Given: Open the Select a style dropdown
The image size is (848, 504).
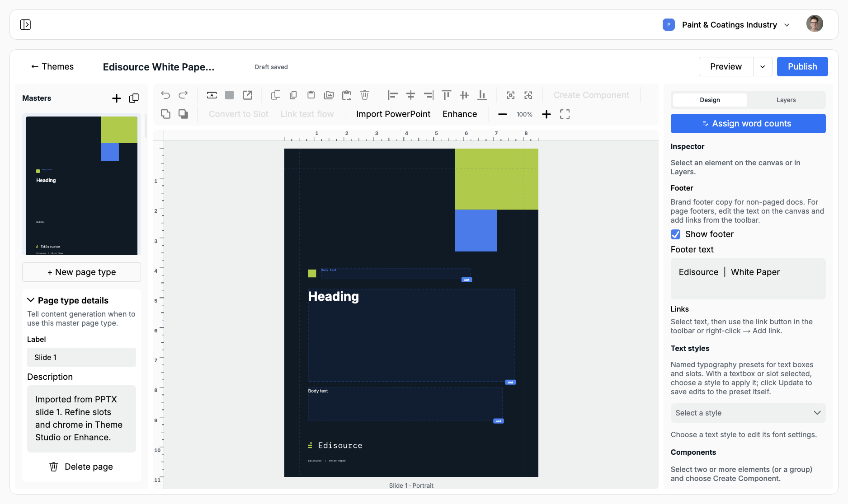Looking at the screenshot, I should pyautogui.click(x=748, y=413).
